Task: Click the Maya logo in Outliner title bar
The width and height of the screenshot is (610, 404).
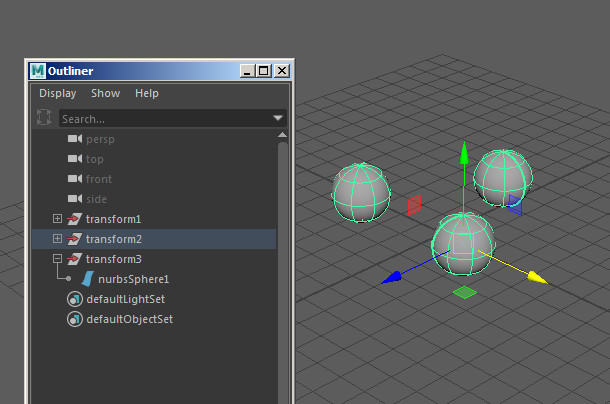Action: tap(38, 71)
